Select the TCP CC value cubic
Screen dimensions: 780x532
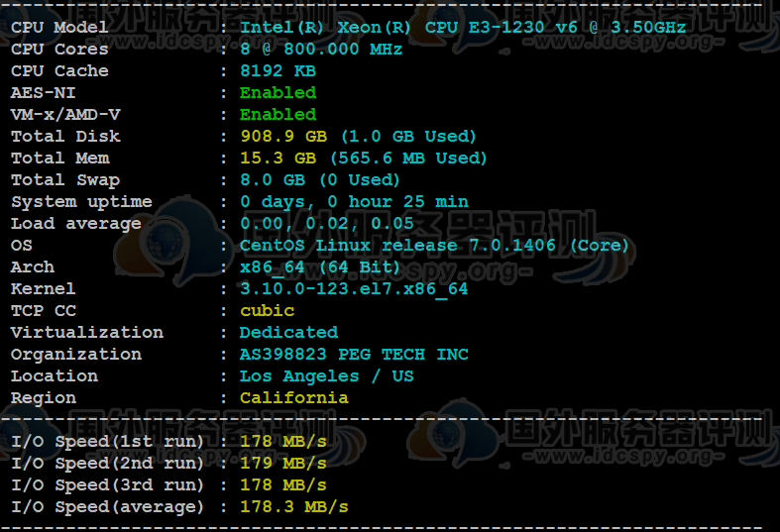click(x=268, y=311)
